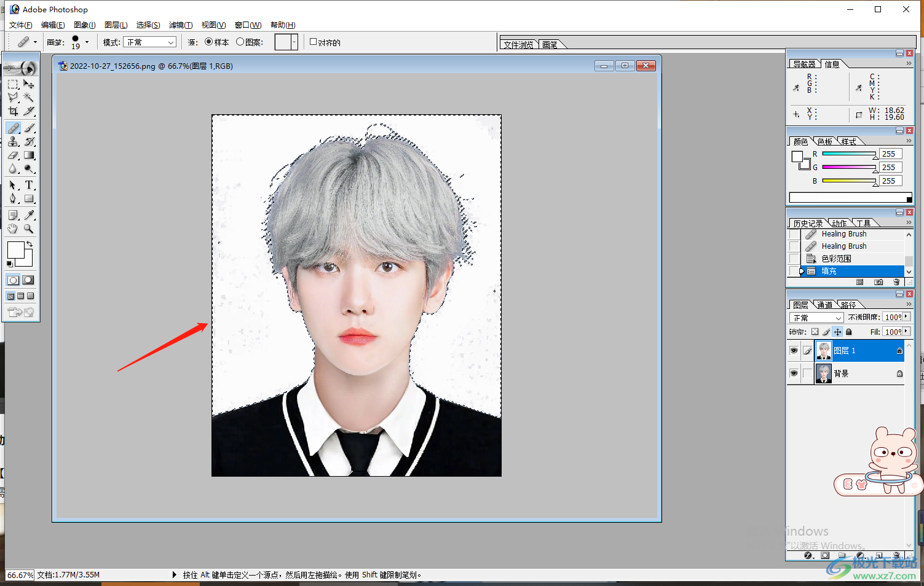This screenshot has height=586, width=924.
Task: Open History panel flyout menu
Action: 909,222
